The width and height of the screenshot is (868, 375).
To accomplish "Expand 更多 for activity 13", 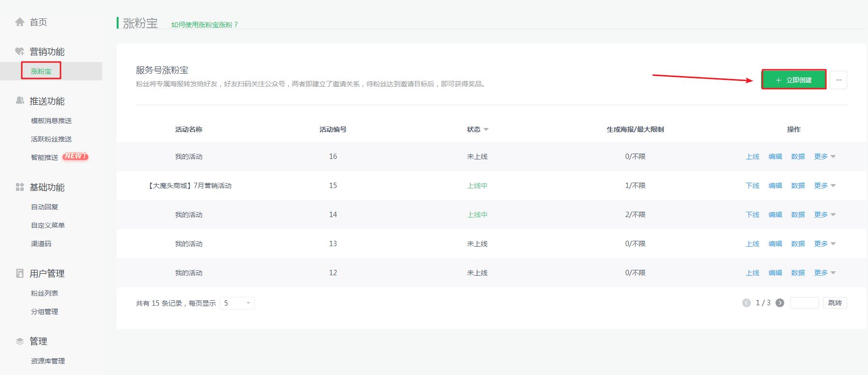I will pos(825,244).
